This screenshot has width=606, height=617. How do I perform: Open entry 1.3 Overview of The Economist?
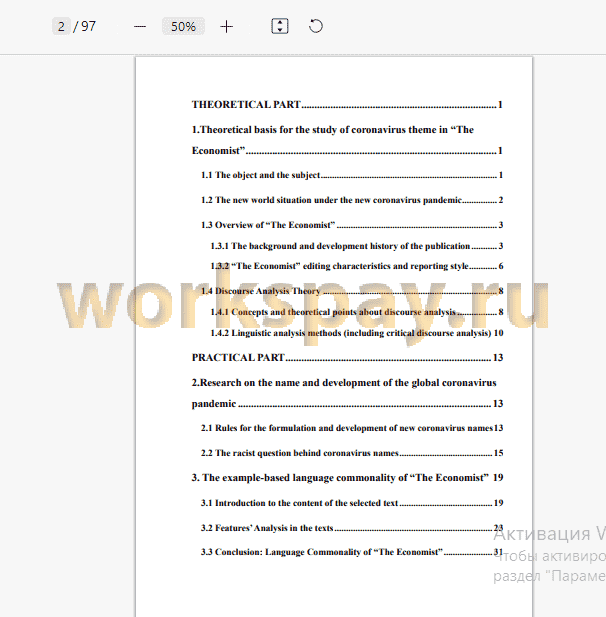pos(352,225)
